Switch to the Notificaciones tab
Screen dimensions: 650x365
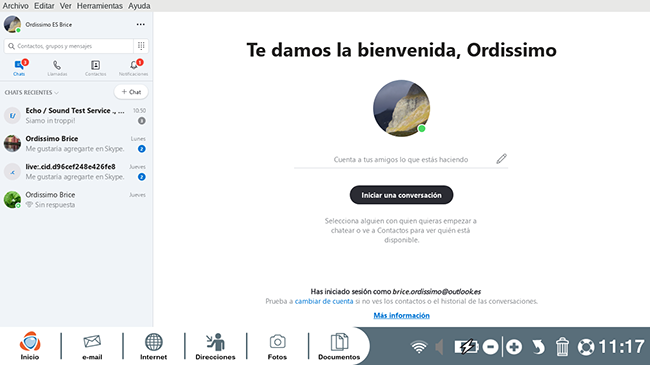pos(133,68)
